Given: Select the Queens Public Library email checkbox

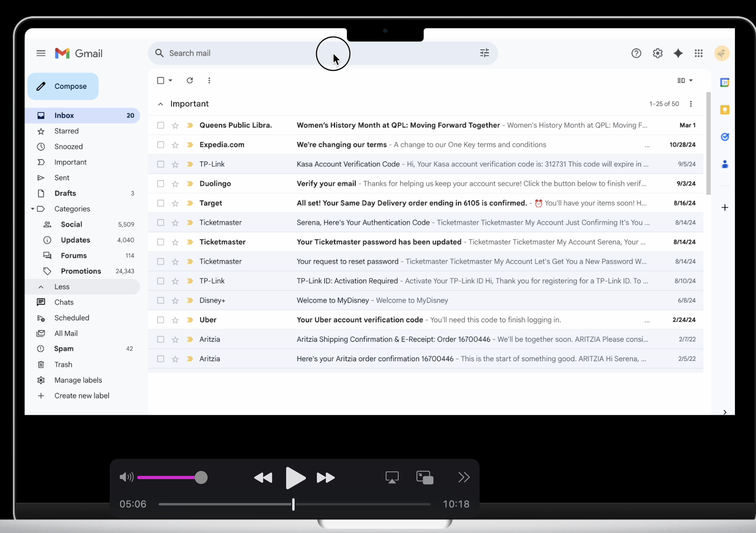Looking at the screenshot, I should coord(161,125).
